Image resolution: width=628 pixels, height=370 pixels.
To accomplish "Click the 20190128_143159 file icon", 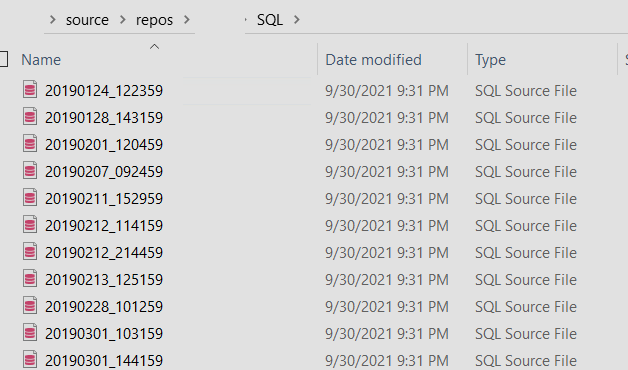I will coord(30,117).
